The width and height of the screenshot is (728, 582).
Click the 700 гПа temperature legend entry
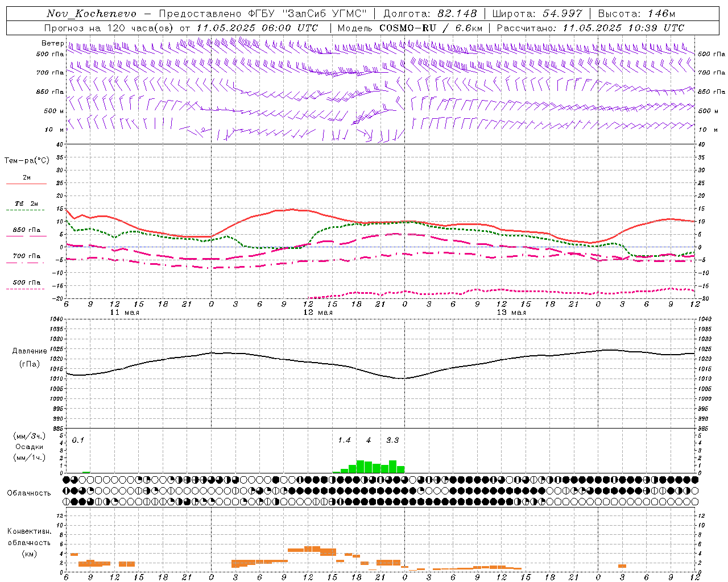tap(27, 256)
